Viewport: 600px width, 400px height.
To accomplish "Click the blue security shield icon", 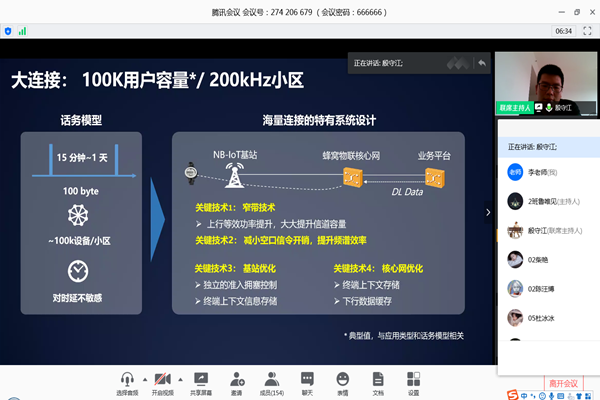I will (9, 31).
